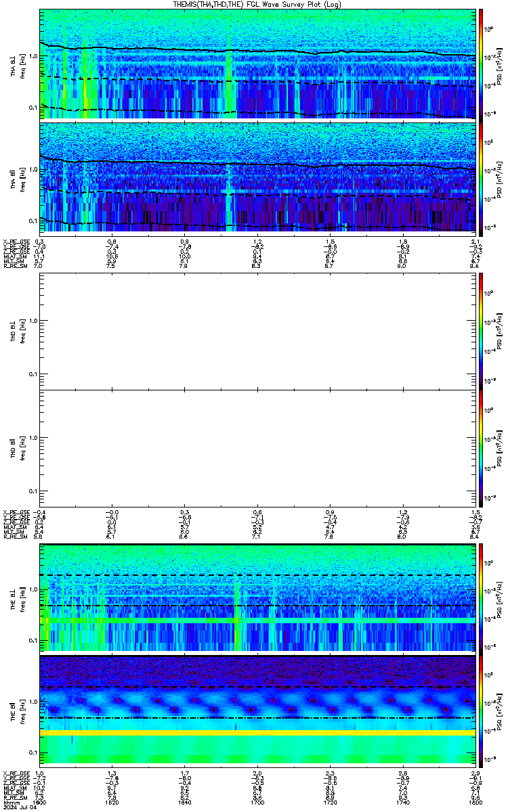Click the THD BL freq [Hz] axis label
Viewport: 508px width, 812px height.
point(22,330)
